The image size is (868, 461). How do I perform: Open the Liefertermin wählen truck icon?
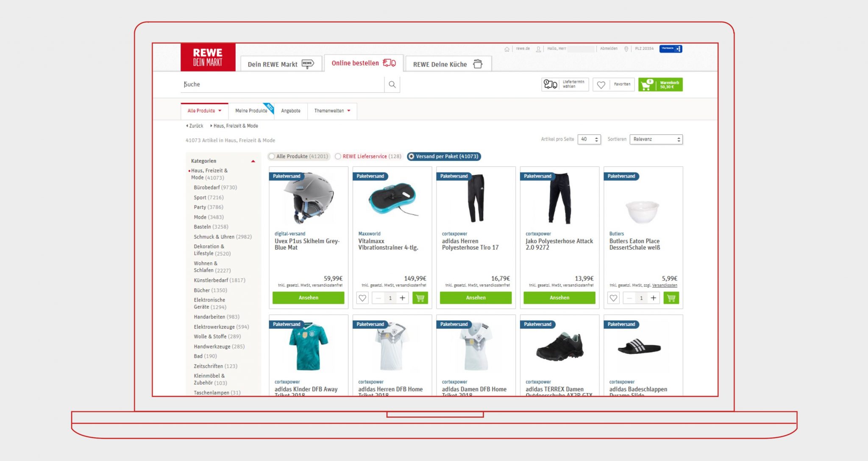click(x=550, y=84)
